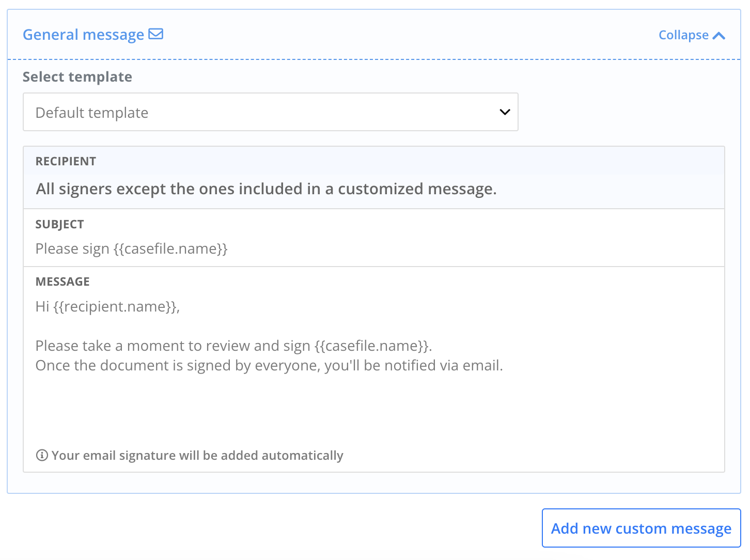Open the Default template dropdown
Image resolution: width=750 pixels, height=560 pixels.
271,112
